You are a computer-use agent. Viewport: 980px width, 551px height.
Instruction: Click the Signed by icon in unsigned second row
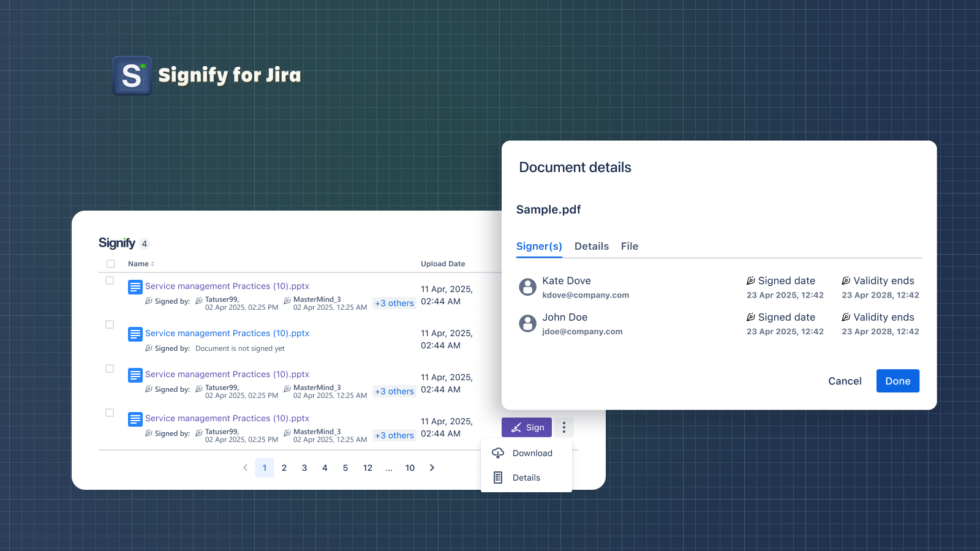tap(149, 348)
